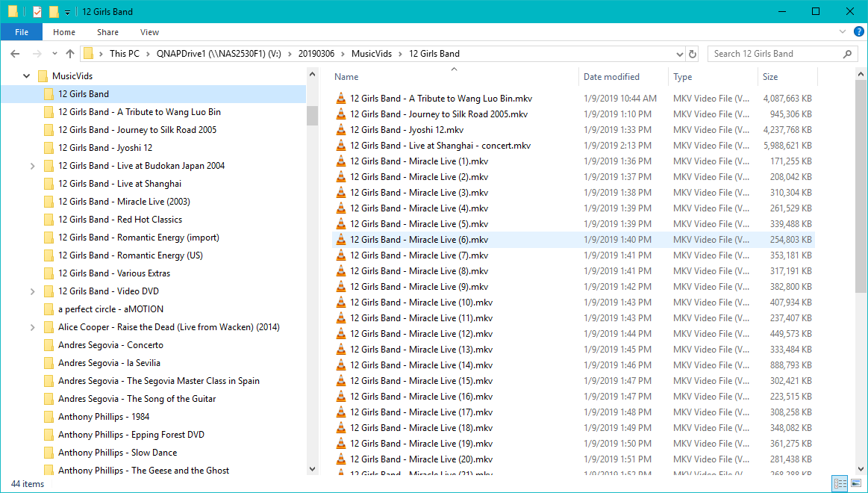The width and height of the screenshot is (868, 493).
Task: Select Anthony Phillips - Slow Dance folder
Action: 117,452
